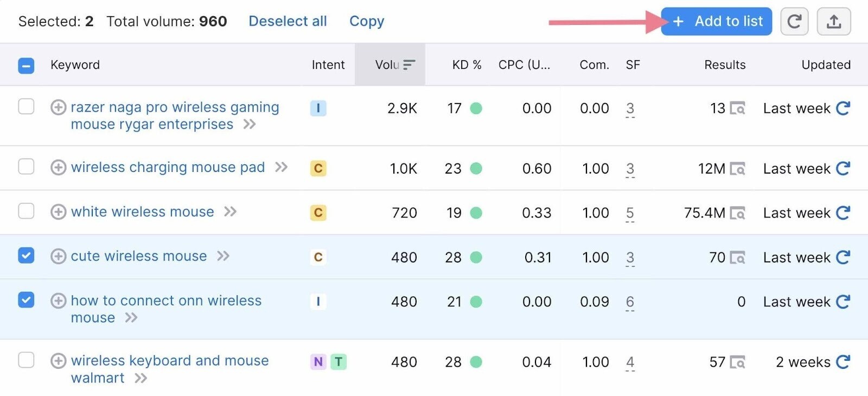Open SERP results icon for wireless charging mouse pad
This screenshot has width=868, height=396.
pos(737,169)
